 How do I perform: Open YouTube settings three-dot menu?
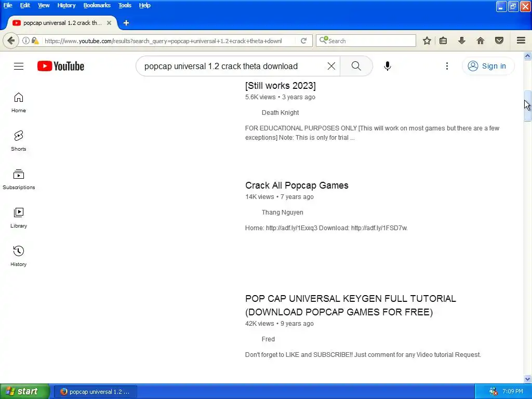point(447,66)
